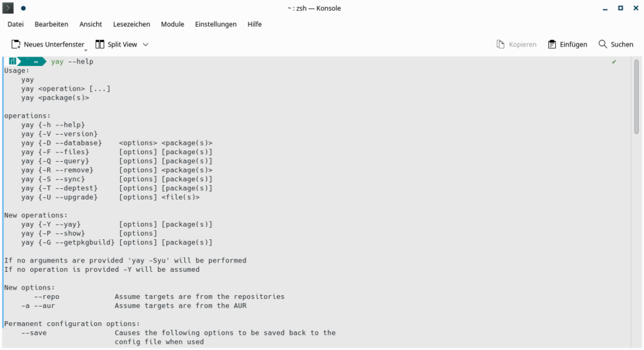This screenshot has height=350, width=644.
Task: Click the '{-T --deptest}' text
Action: tap(68, 188)
